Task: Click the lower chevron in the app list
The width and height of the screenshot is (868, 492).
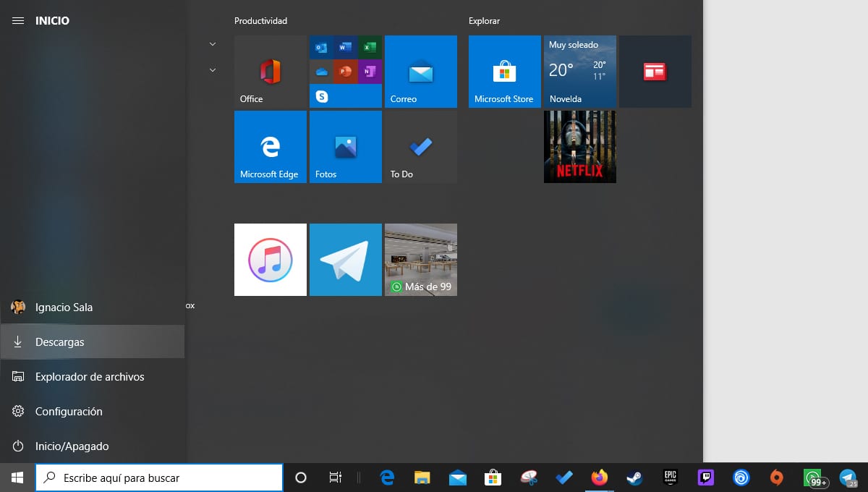Action: (213, 70)
